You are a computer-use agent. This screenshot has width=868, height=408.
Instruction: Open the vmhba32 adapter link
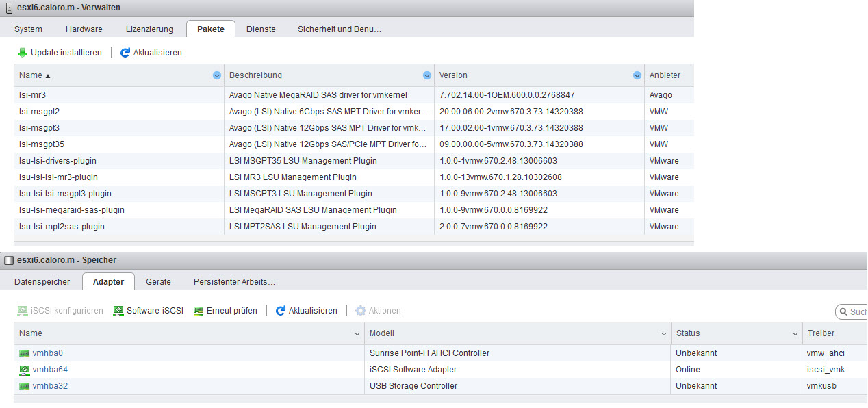tap(50, 386)
